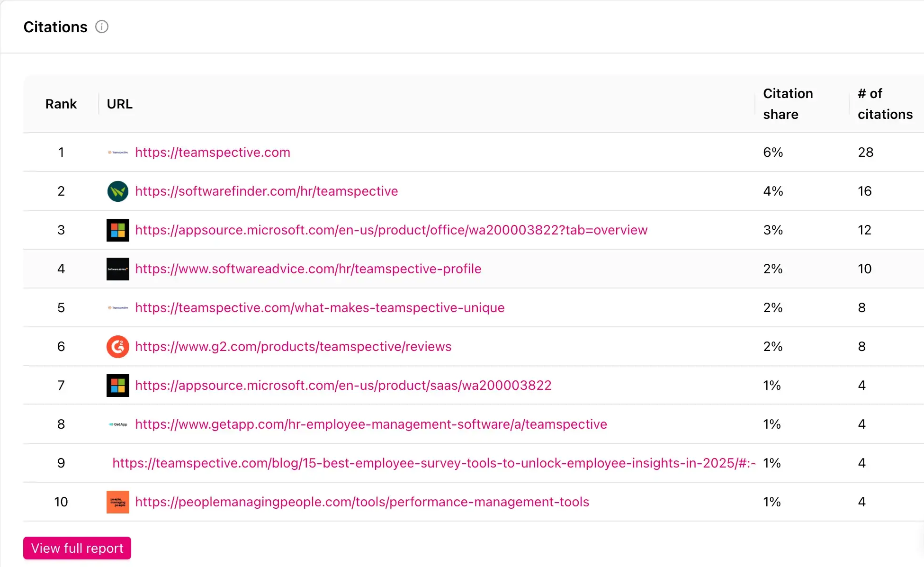This screenshot has width=924, height=567.
Task: Click rank number 9 cell
Action: [61, 463]
